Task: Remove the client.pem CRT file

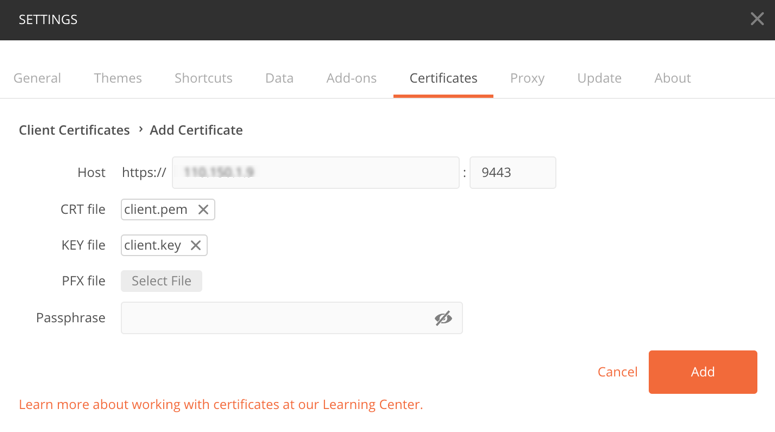Action: tap(203, 210)
